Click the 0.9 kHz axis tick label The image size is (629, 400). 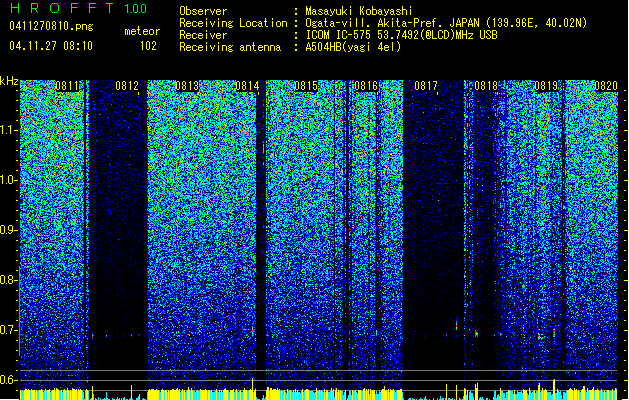click(x=8, y=230)
